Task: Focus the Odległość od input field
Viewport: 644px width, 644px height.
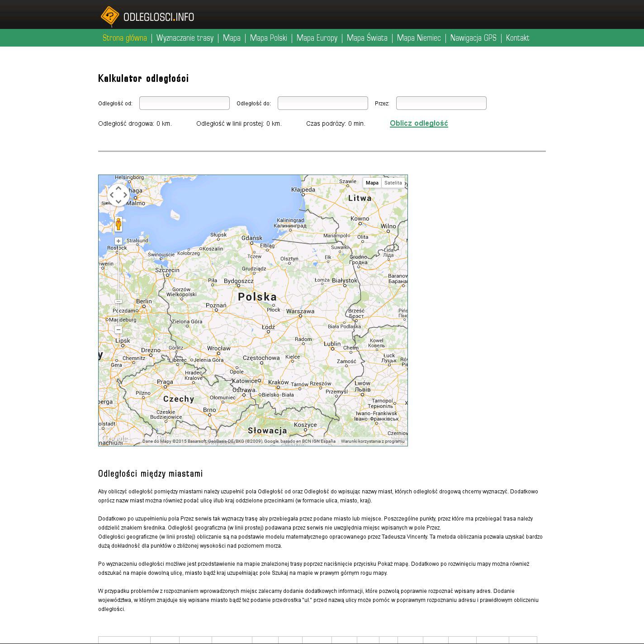Action: 185,103
